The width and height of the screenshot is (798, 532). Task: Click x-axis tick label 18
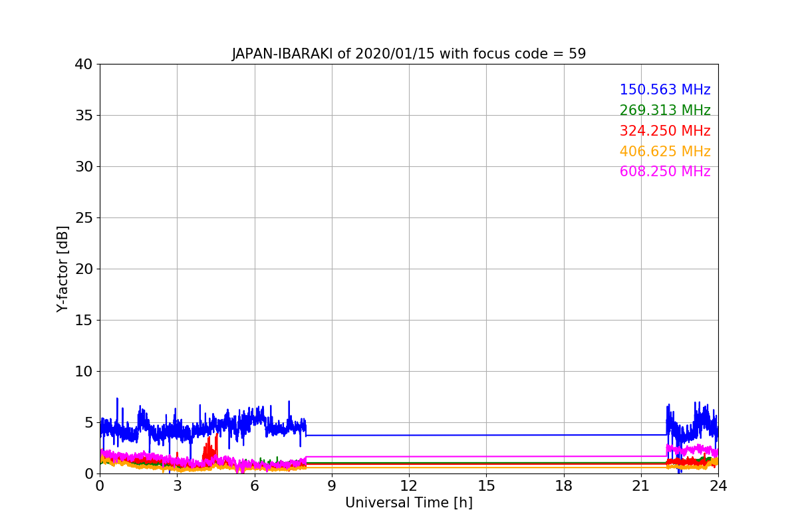click(x=564, y=486)
